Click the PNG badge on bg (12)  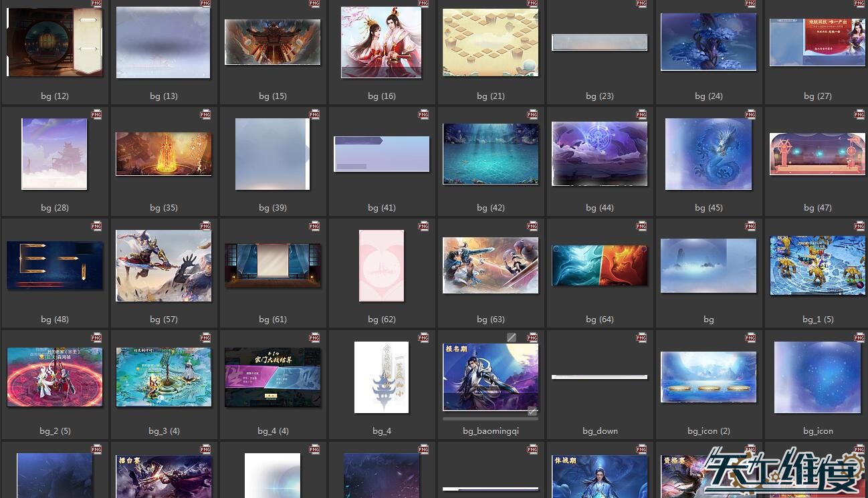point(96,3)
